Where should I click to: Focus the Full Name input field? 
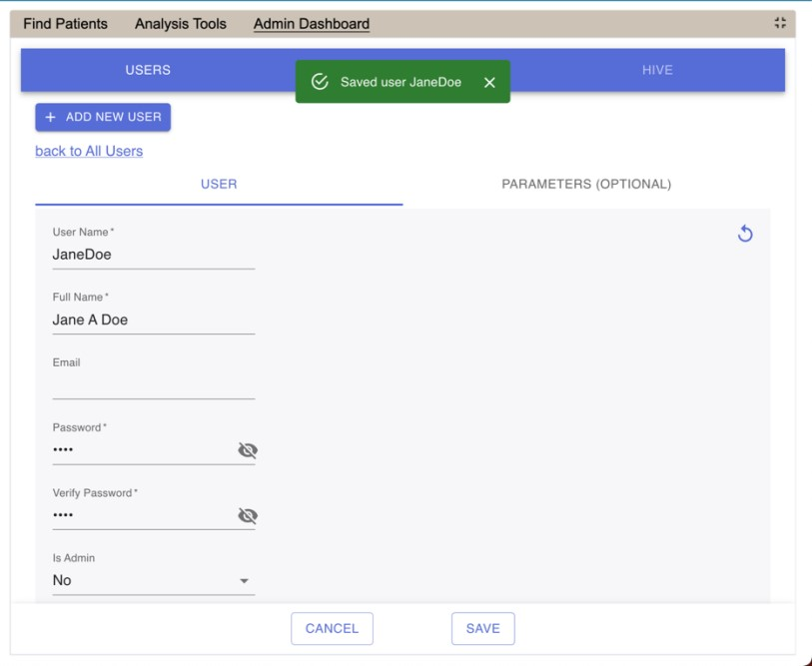click(153, 320)
